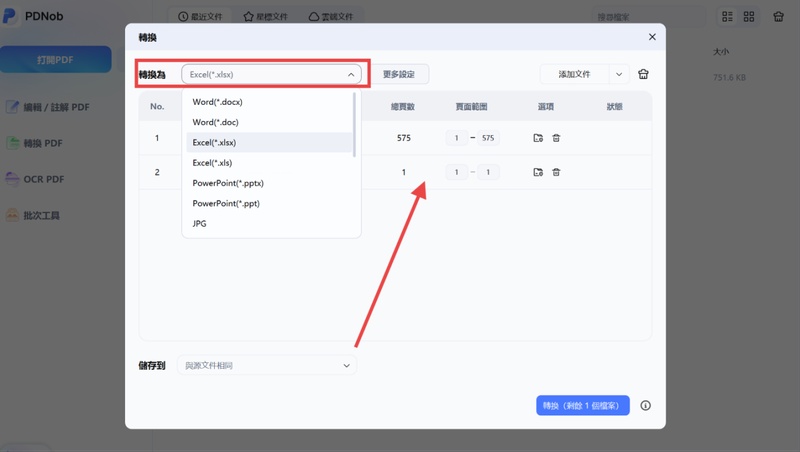Open 更多設定 more settings button
800x452 pixels.
(x=399, y=74)
